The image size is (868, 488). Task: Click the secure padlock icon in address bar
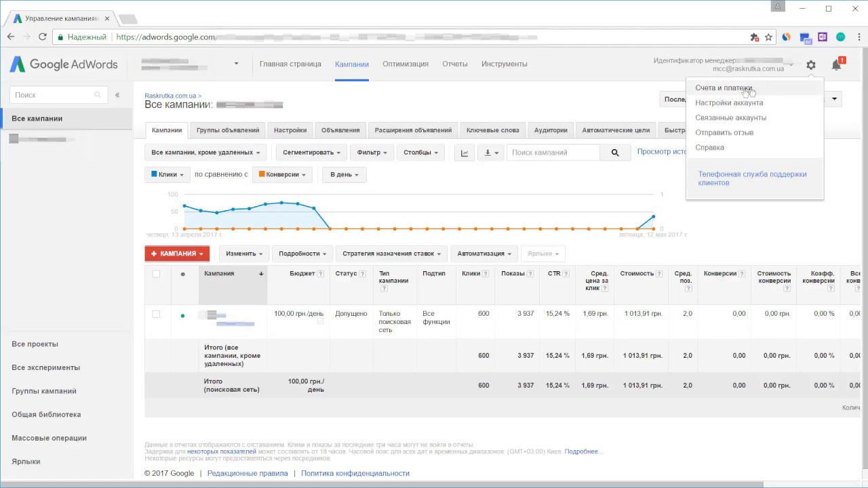tap(60, 37)
